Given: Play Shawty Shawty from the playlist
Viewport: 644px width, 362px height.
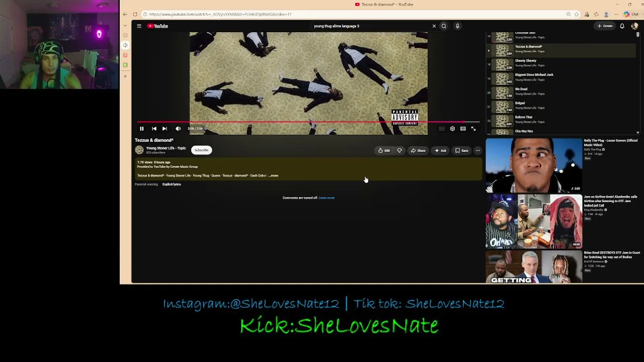Looking at the screenshot, I should [x=560, y=64].
